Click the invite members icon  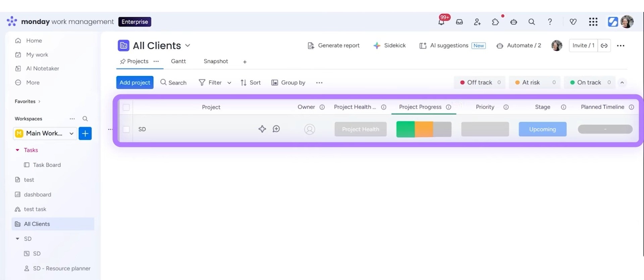point(477,22)
